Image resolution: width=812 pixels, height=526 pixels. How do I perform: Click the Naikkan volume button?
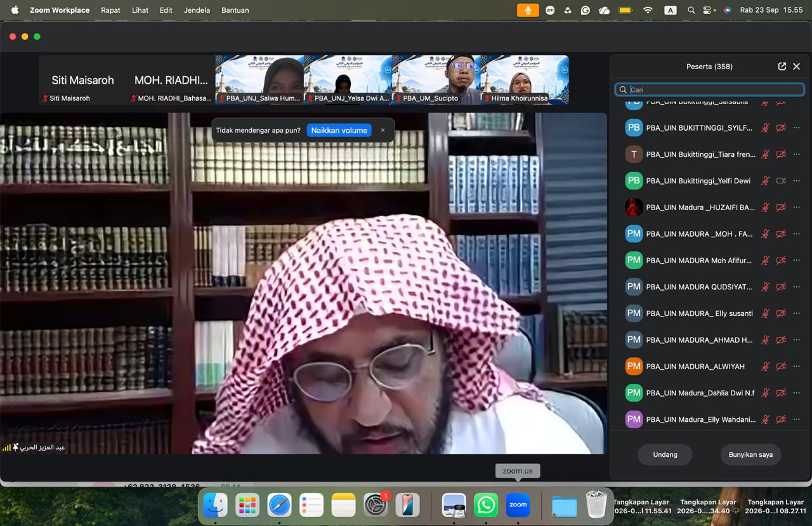point(339,130)
